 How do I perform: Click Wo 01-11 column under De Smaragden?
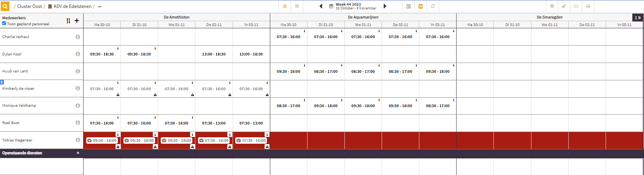(550, 25)
